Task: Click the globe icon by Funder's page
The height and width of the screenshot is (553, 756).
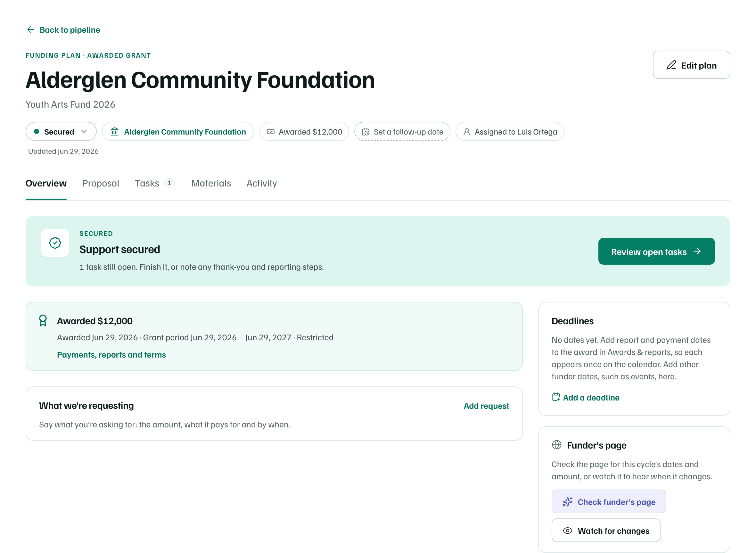Action: [556, 445]
